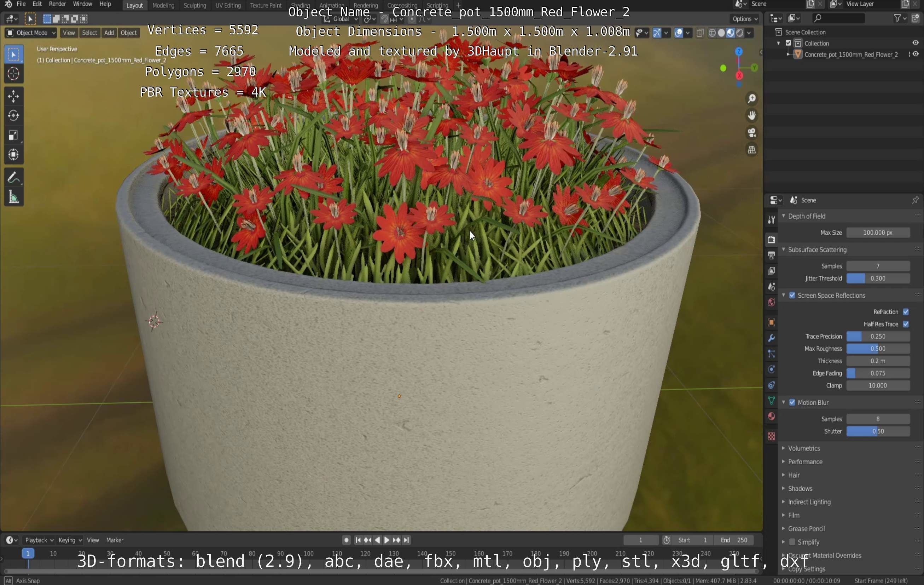The width and height of the screenshot is (924, 585).
Task: Open the viewport Add menu
Action: coord(109,33)
